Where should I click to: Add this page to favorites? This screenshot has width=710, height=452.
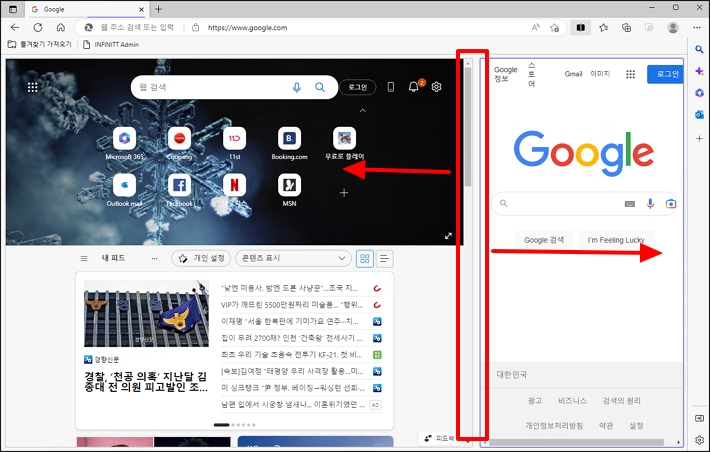555,28
